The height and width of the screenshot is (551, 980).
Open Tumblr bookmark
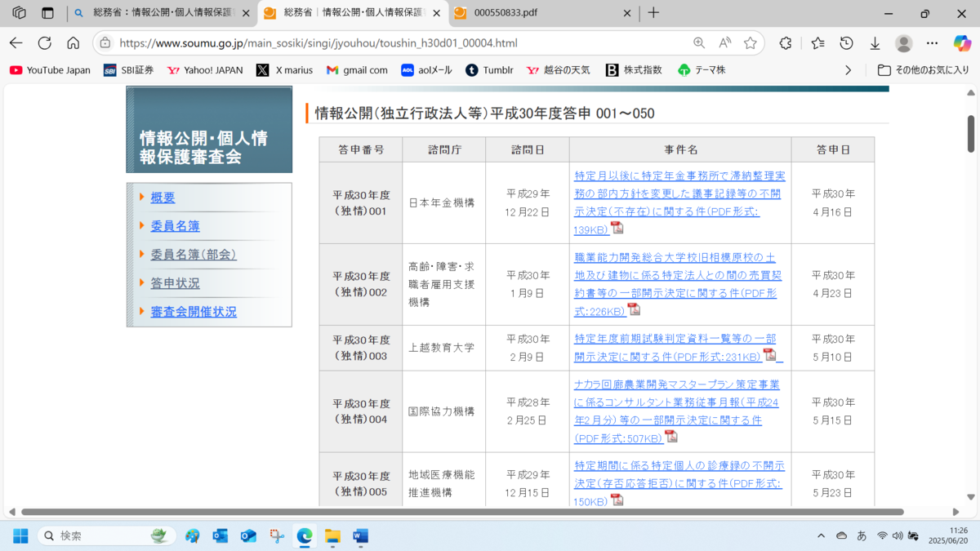click(x=489, y=70)
